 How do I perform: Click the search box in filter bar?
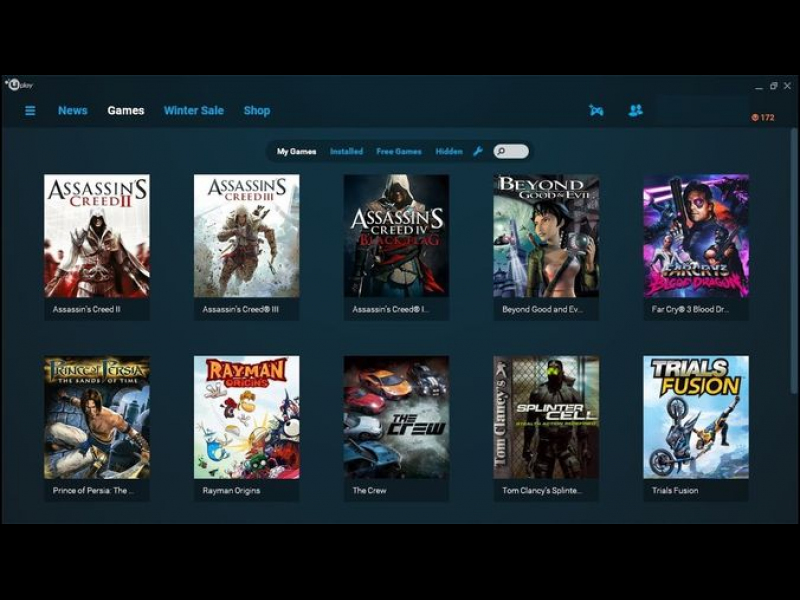(511, 152)
